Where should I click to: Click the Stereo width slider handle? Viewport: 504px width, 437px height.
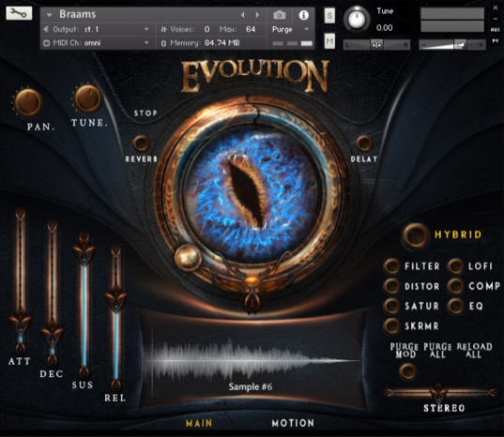tap(438, 392)
